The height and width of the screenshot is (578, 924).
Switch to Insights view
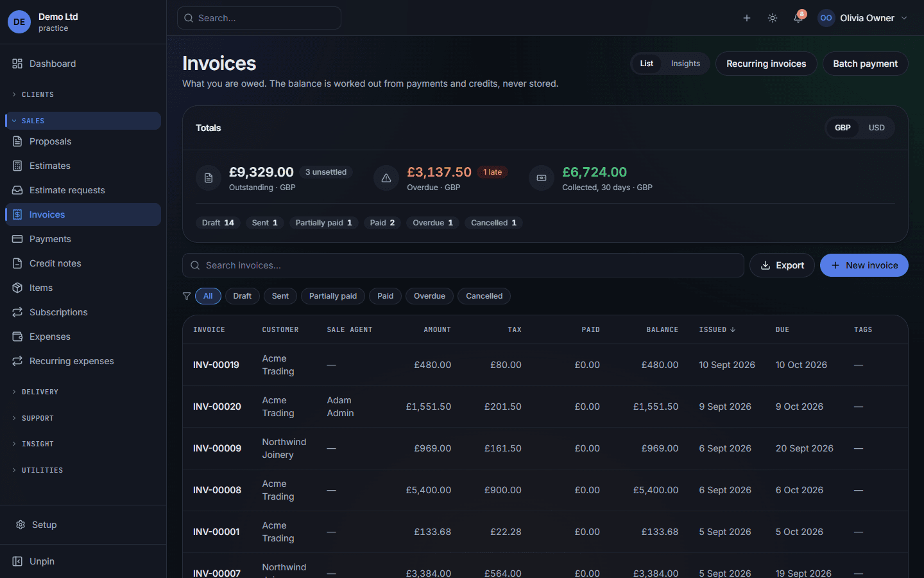pyautogui.click(x=685, y=64)
